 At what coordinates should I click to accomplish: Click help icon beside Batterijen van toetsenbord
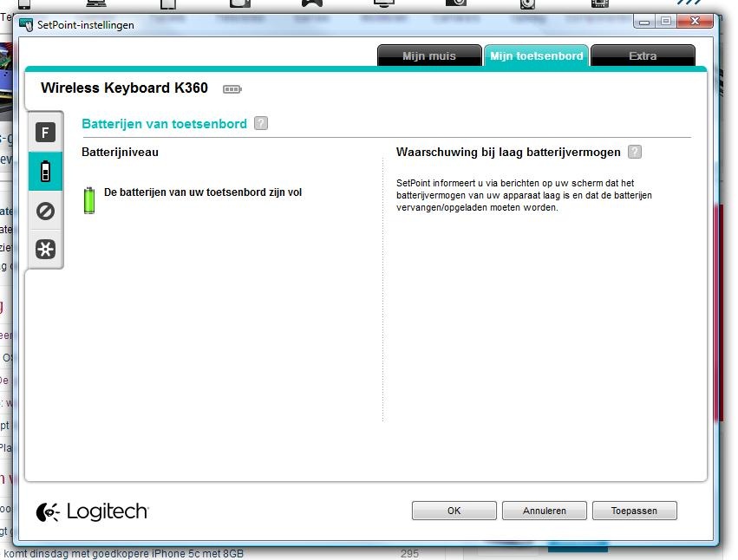click(x=261, y=123)
